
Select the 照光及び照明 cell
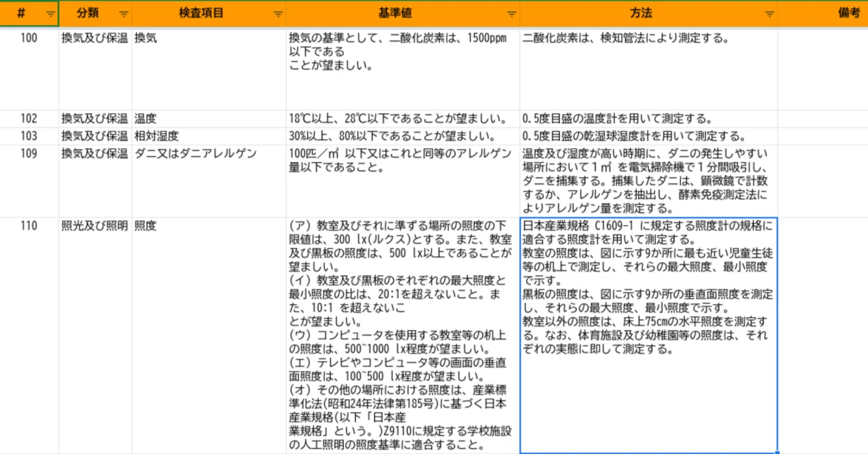(95, 335)
